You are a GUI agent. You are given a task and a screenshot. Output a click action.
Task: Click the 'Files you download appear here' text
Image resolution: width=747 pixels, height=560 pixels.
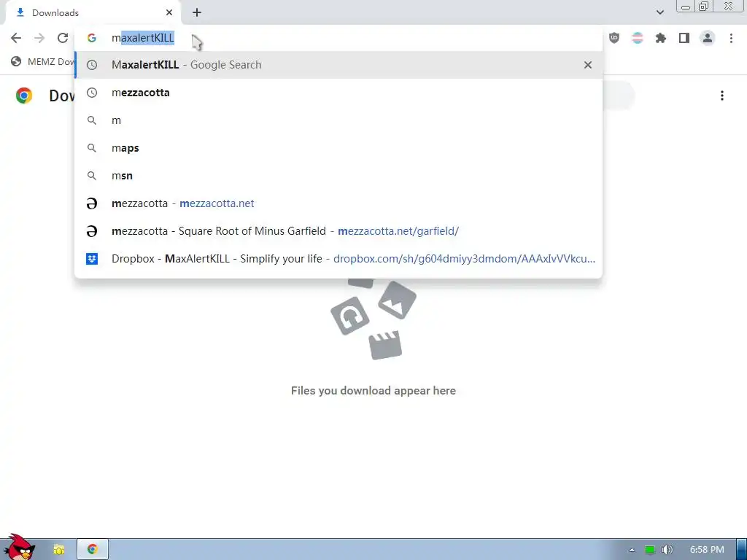[x=373, y=391]
